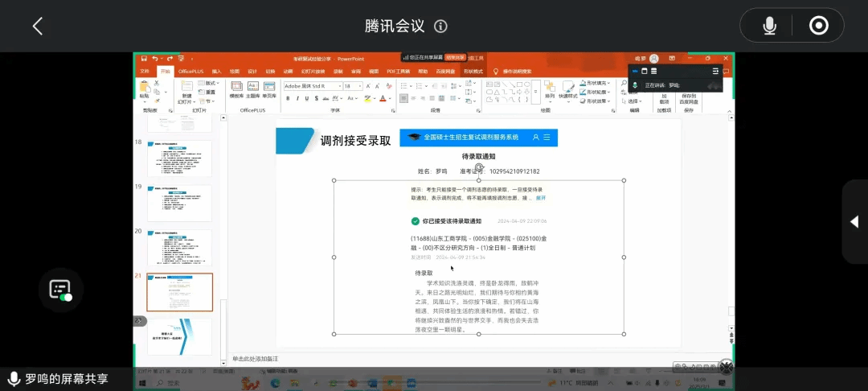Click the Undo arrow in quick access toolbar
Screen dimensions: 868x391
[x=155, y=59]
